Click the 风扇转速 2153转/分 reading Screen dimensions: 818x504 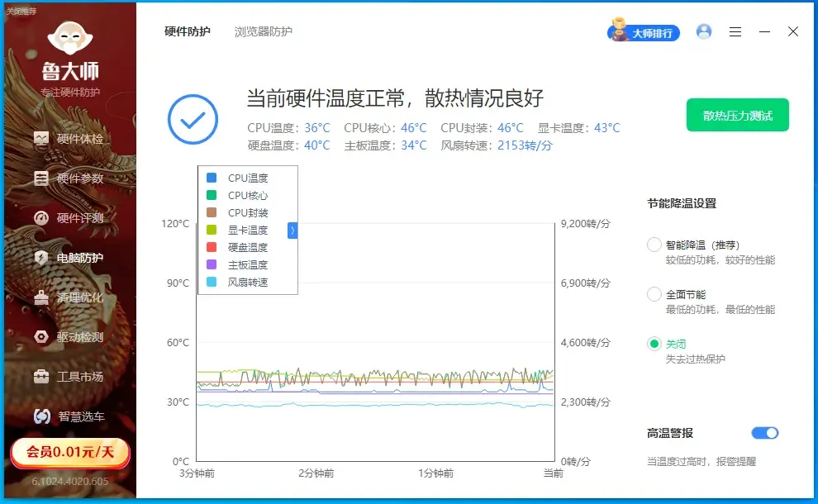click(x=496, y=145)
